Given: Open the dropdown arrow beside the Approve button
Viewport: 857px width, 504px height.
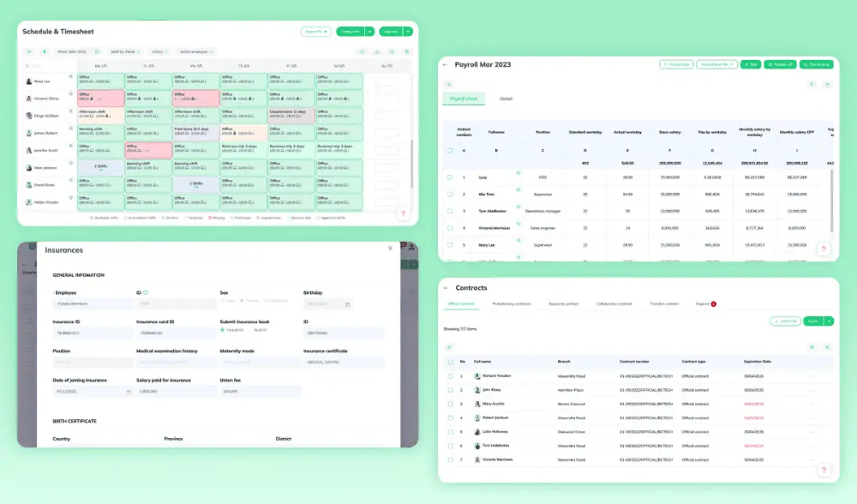Looking at the screenshot, I should (409, 32).
